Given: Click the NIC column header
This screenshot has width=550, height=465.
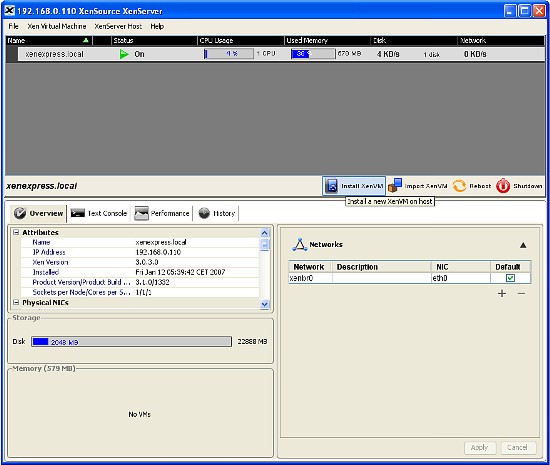Looking at the screenshot, I should (461, 267).
